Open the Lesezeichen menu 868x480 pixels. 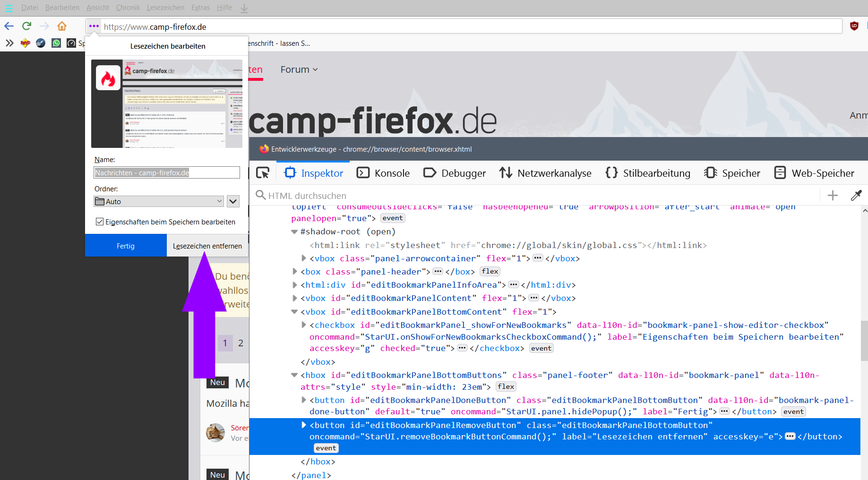(x=165, y=8)
